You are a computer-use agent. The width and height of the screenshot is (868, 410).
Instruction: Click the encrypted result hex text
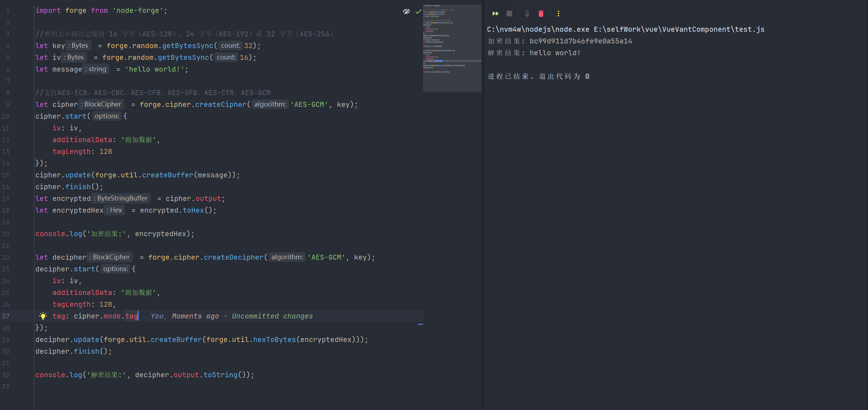pos(581,41)
